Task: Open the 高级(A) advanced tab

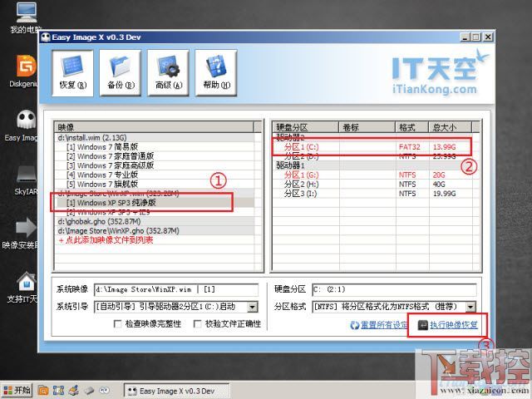Action: [x=168, y=73]
